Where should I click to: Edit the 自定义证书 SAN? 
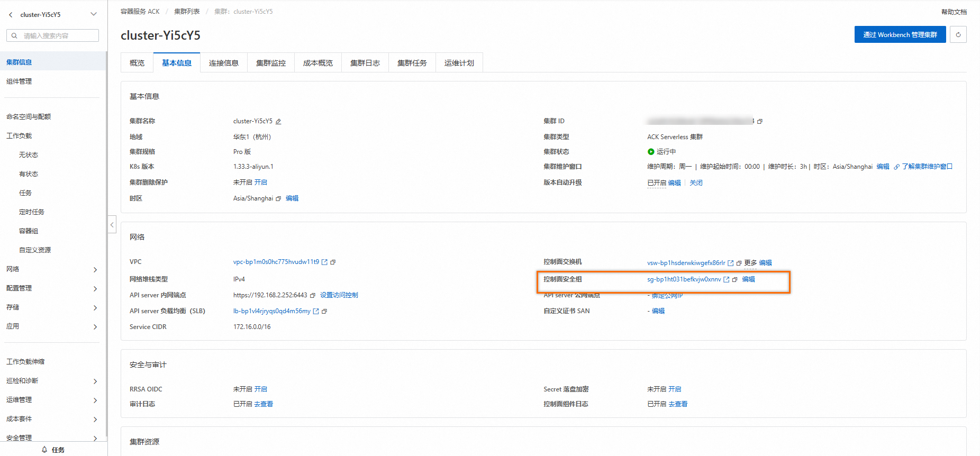click(658, 311)
